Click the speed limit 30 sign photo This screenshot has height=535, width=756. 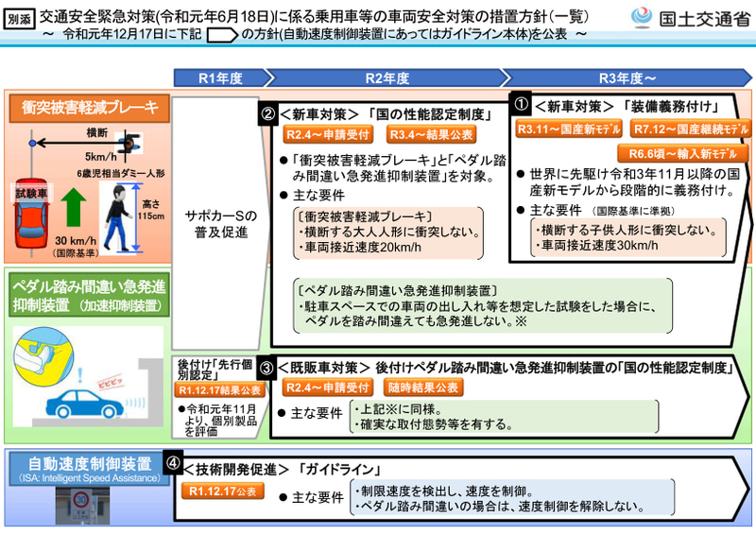tap(82, 506)
